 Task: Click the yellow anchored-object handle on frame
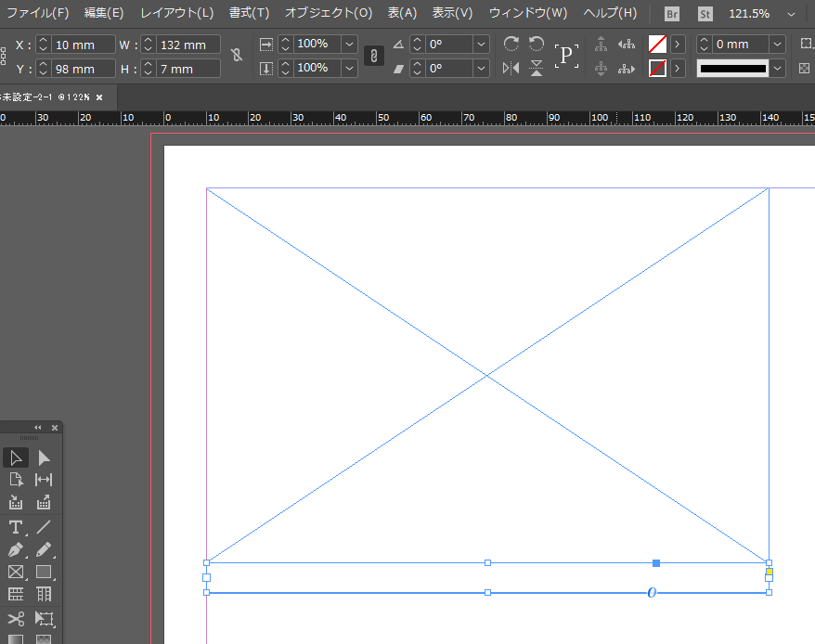coord(770,572)
